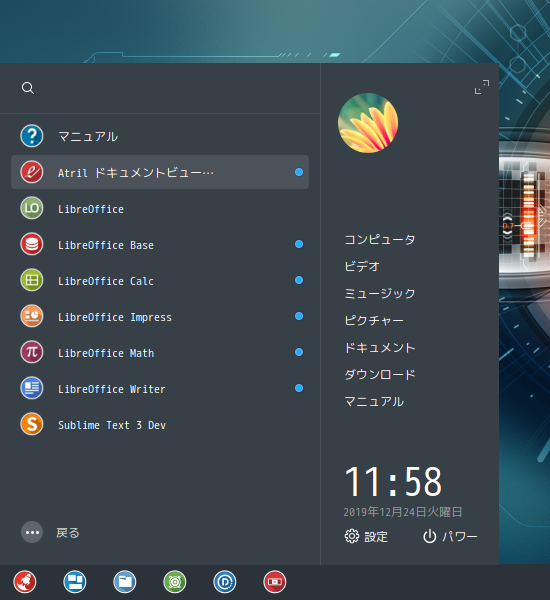Open ミュージック folder shortcut
The width and height of the screenshot is (550, 600).
(x=380, y=293)
